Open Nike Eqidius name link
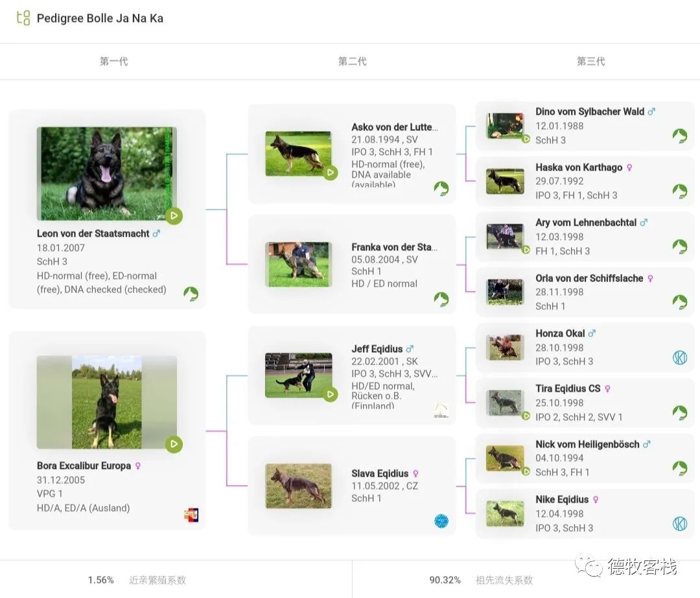The image size is (700, 598). (562, 499)
